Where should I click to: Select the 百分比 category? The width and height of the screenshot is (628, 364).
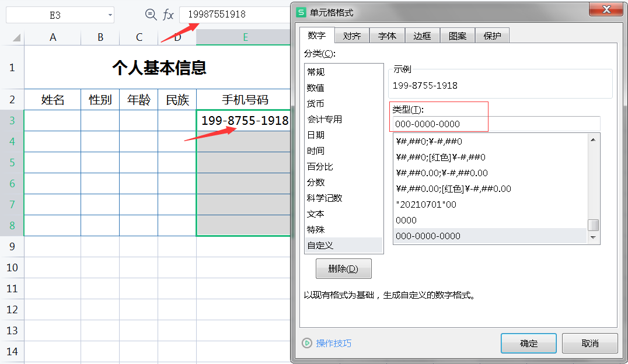tap(344, 167)
